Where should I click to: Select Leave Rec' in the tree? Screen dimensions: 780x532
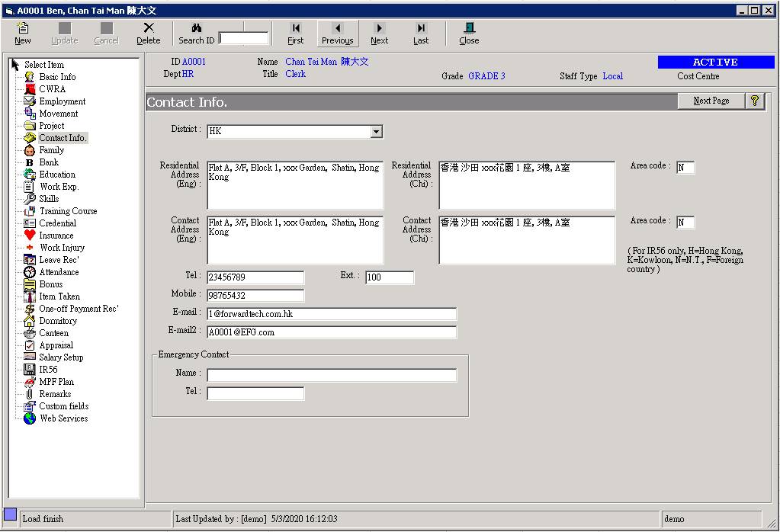(59, 260)
